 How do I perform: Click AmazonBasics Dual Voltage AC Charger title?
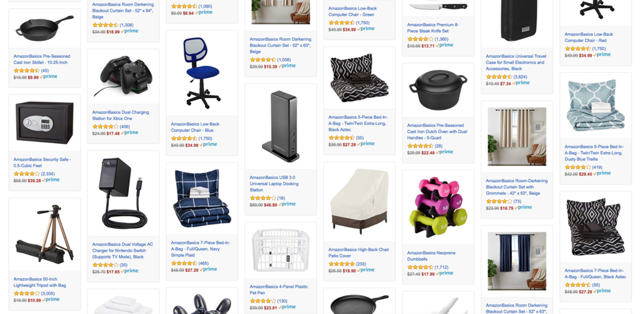click(123, 251)
